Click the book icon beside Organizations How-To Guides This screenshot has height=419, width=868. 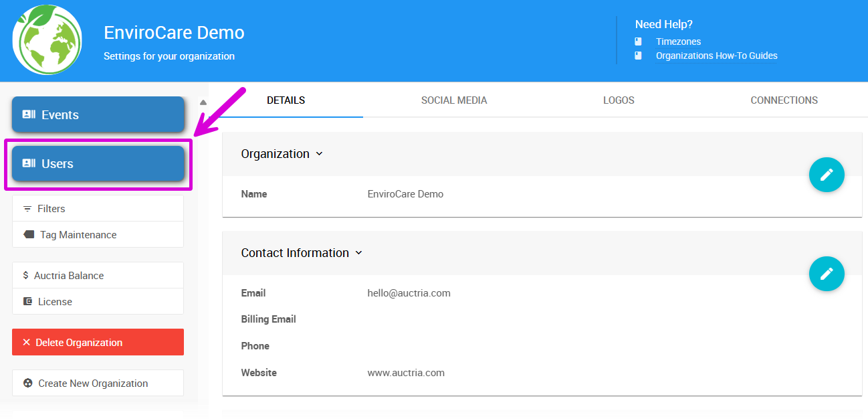(x=638, y=56)
